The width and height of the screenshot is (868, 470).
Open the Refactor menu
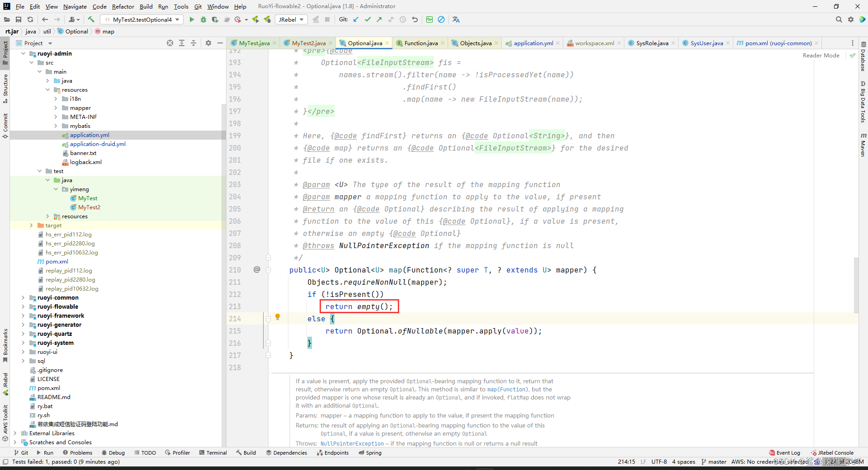[123, 6]
